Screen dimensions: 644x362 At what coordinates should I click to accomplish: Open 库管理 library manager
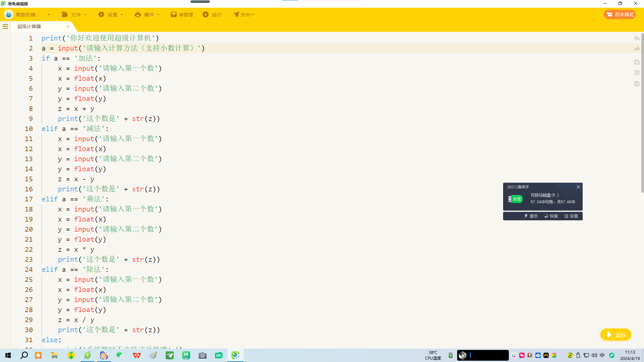coord(182,14)
